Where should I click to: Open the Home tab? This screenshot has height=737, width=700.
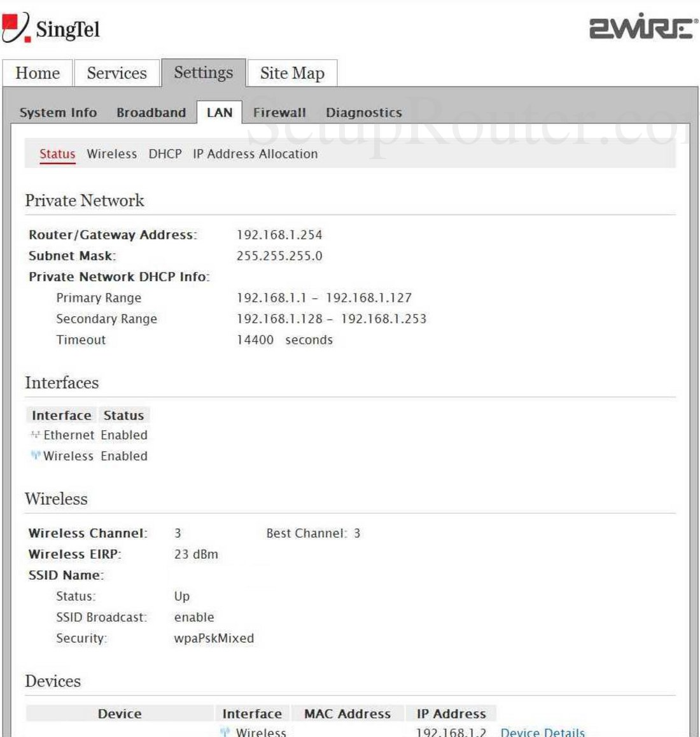click(38, 73)
